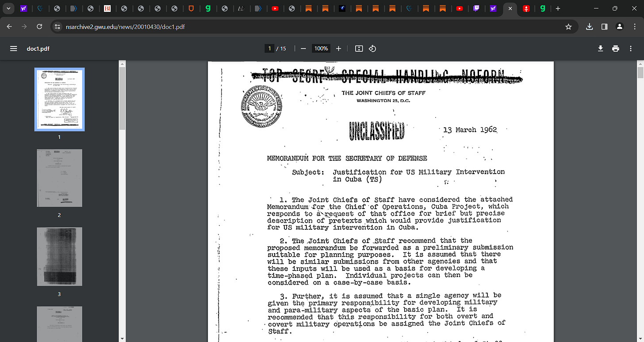Open a new browser tab
644x342 pixels.
click(x=558, y=8)
